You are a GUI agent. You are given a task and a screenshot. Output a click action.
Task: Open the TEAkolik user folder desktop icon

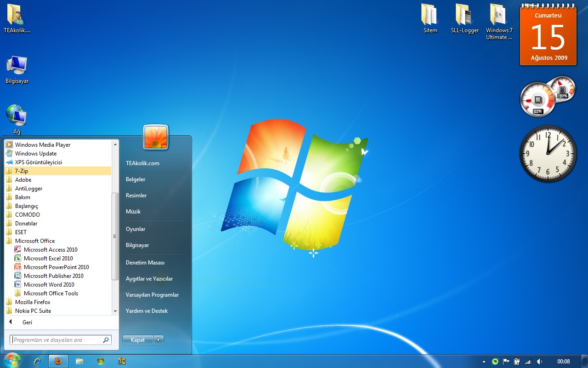pos(17,19)
